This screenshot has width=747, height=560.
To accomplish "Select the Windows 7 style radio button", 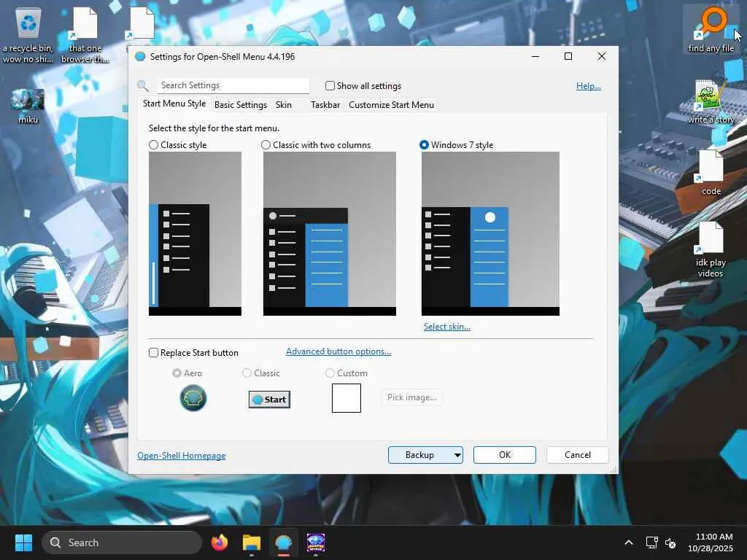I will coord(424,145).
